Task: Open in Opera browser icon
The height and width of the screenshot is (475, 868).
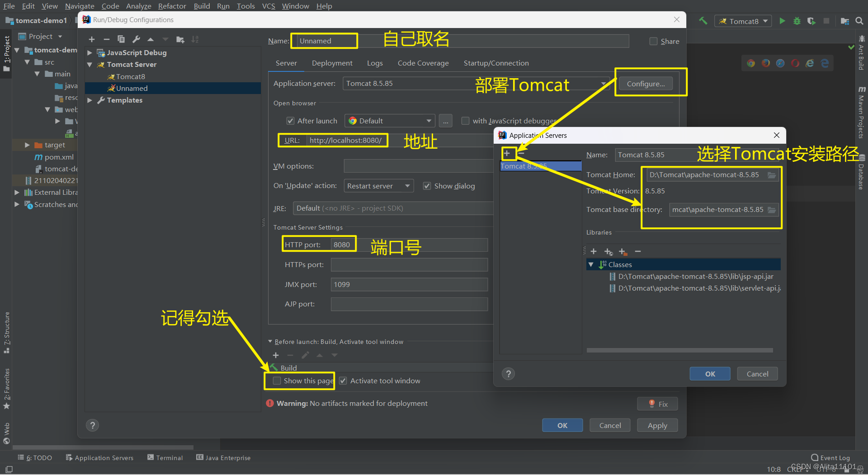Action: [x=795, y=63]
